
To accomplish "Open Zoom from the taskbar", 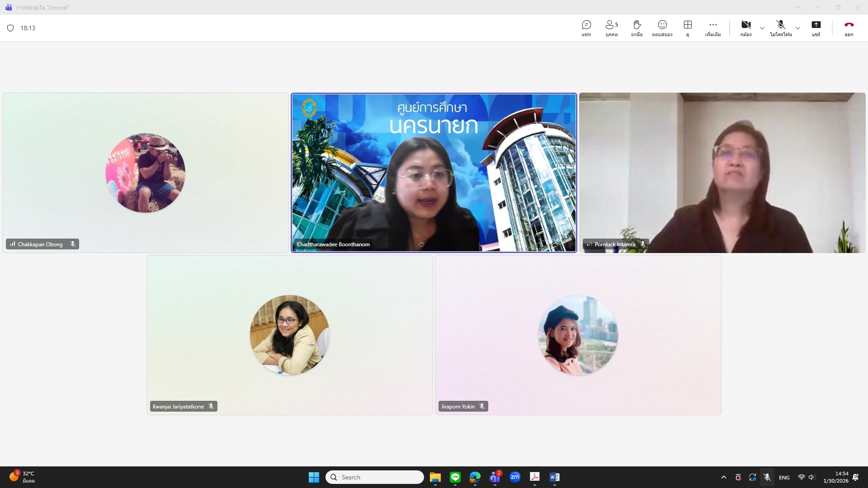I will [514, 477].
